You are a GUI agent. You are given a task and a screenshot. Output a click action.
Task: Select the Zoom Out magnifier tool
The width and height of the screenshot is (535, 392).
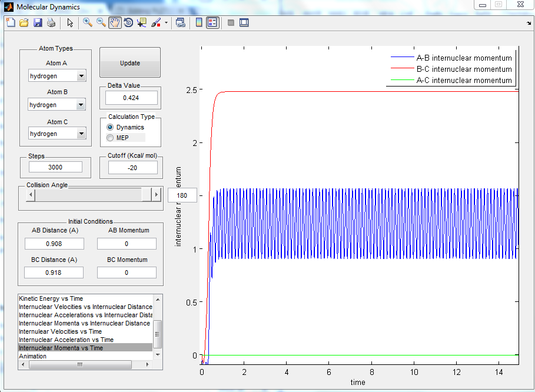(x=101, y=23)
